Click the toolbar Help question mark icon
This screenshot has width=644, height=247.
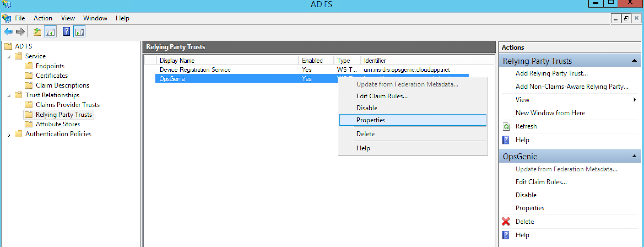click(x=66, y=32)
